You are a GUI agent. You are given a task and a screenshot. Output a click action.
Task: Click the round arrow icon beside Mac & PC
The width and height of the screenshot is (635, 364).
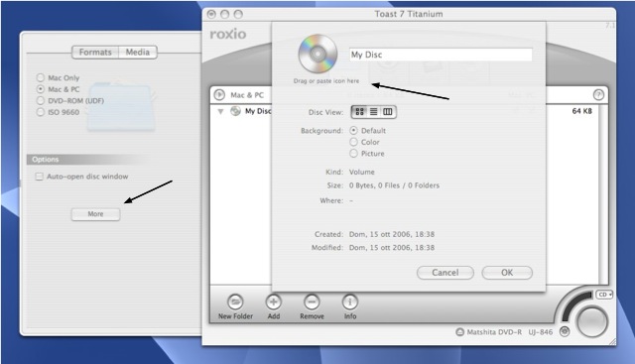(x=219, y=95)
